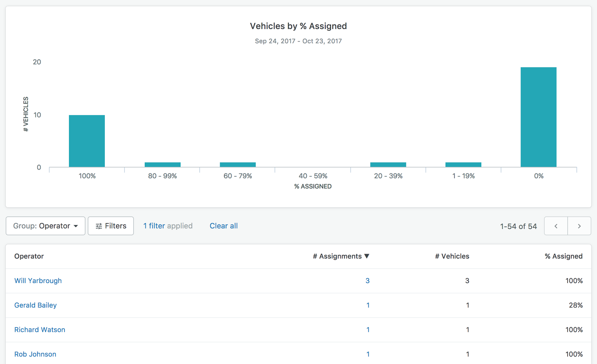This screenshot has height=364, width=597.
Task: Click the '1 - 19%' x-axis label
Action: (463, 176)
